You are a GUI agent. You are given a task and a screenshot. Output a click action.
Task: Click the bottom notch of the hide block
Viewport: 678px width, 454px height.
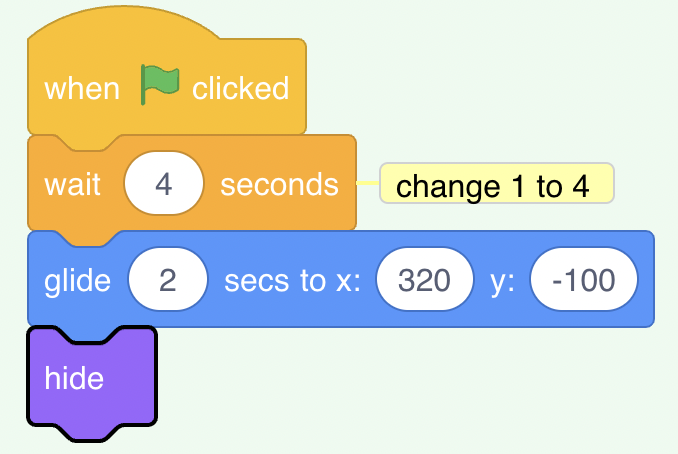(90, 433)
